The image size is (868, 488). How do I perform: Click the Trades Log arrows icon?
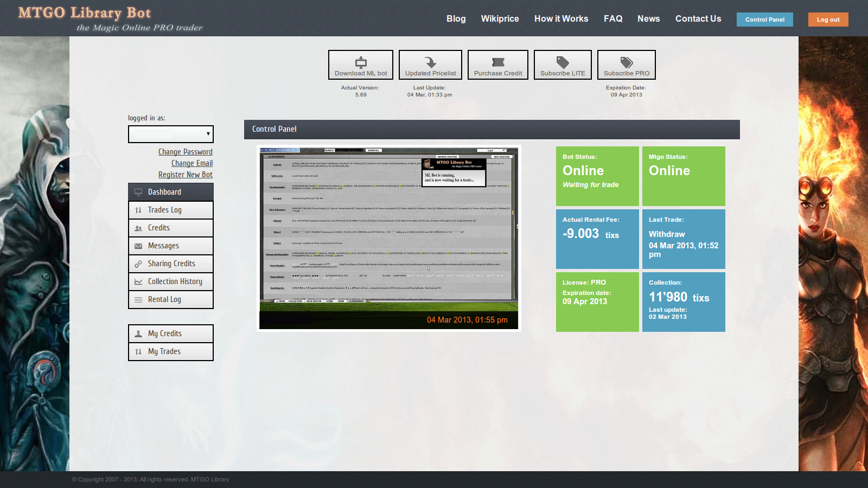point(138,210)
